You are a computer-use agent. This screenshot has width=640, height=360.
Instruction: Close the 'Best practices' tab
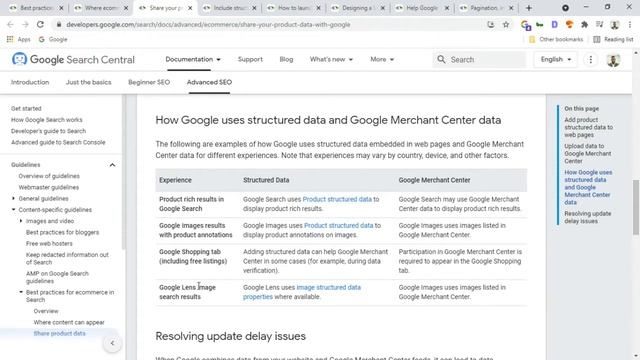click(x=61, y=8)
